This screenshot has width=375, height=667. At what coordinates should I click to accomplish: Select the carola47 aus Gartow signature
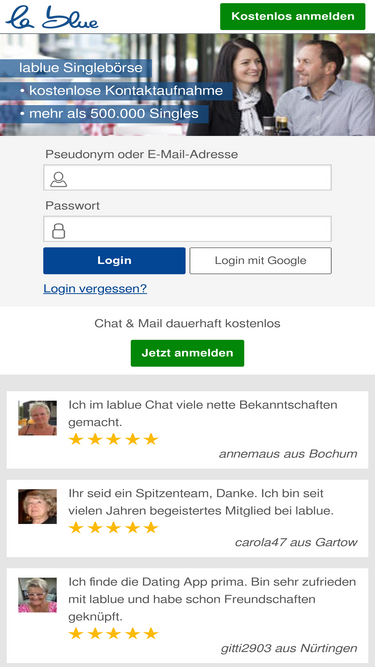pyautogui.click(x=296, y=542)
